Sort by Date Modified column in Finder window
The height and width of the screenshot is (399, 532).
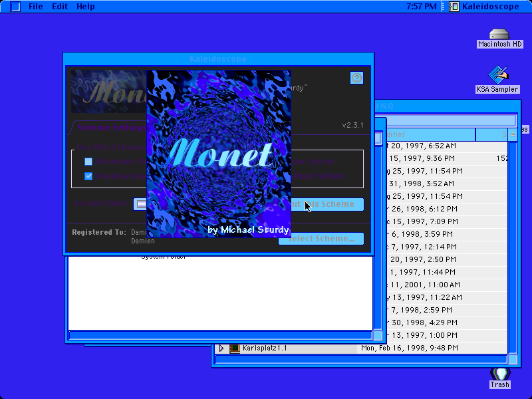[430, 135]
